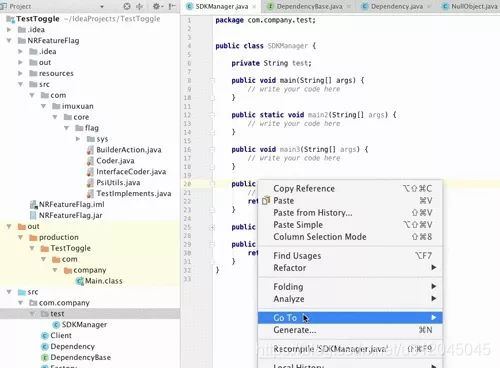Expand the resources folder
This screenshot has height=368, width=500.
tap(20, 73)
